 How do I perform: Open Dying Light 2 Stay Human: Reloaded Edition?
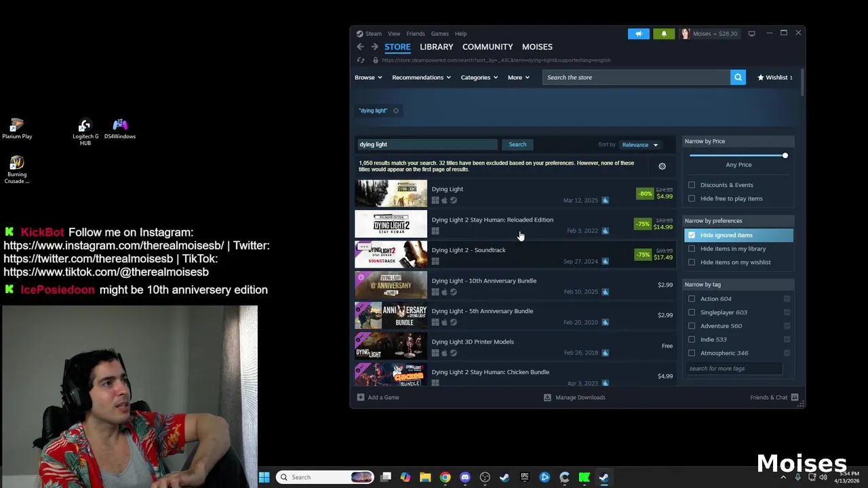(x=492, y=220)
